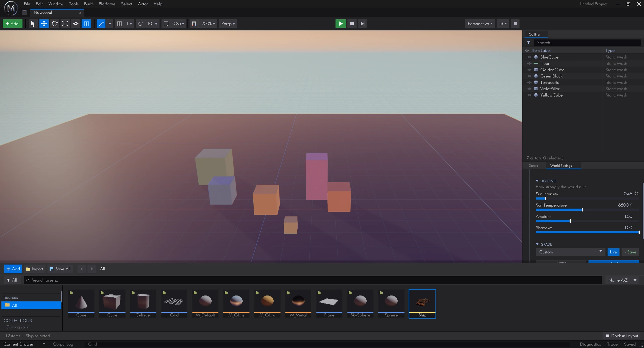Open the Persp projection dropdown

[228, 24]
